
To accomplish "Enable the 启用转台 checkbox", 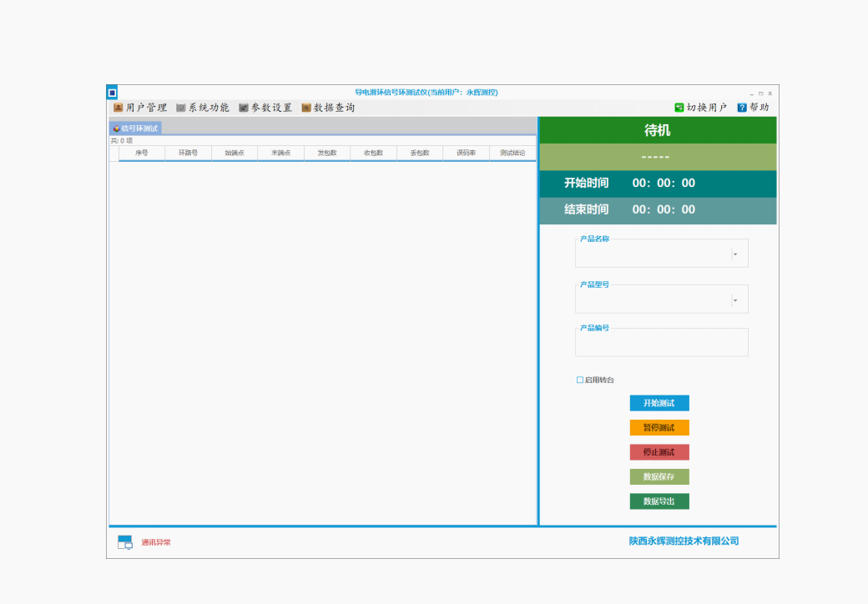I will pyautogui.click(x=580, y=380).
